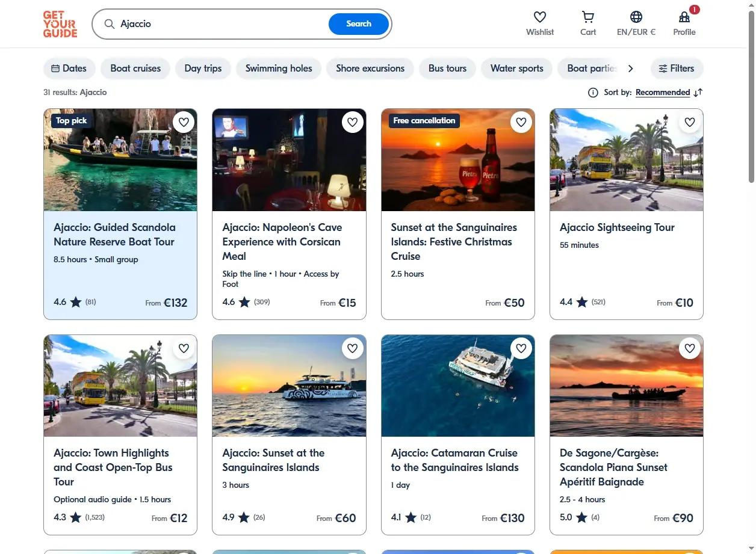Wishlist the Napoleon's Cave Experience

pyautogui.click(x=352, y=122)
